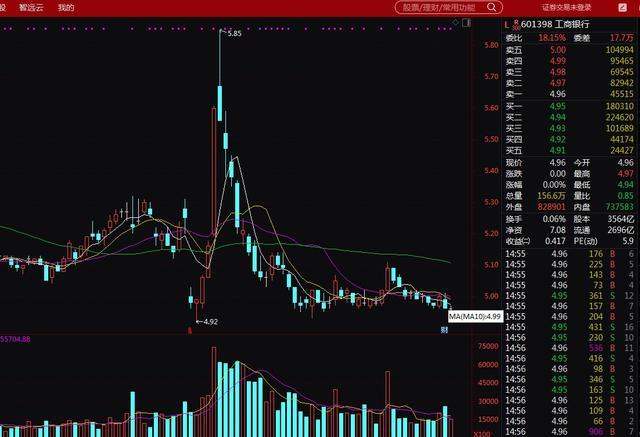The image size is (640, 437).
Task: Select the 买一 4.95 bid price row
Action: (x=570, y=106)
